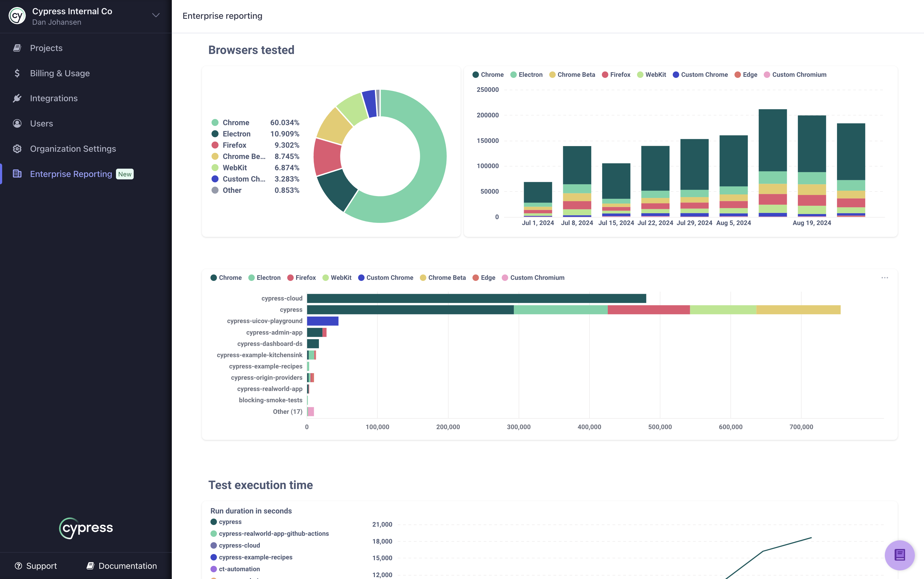Click the cypress-cloud bar in the project chart
The image size is (924, 579).
[x=459, y=298]
